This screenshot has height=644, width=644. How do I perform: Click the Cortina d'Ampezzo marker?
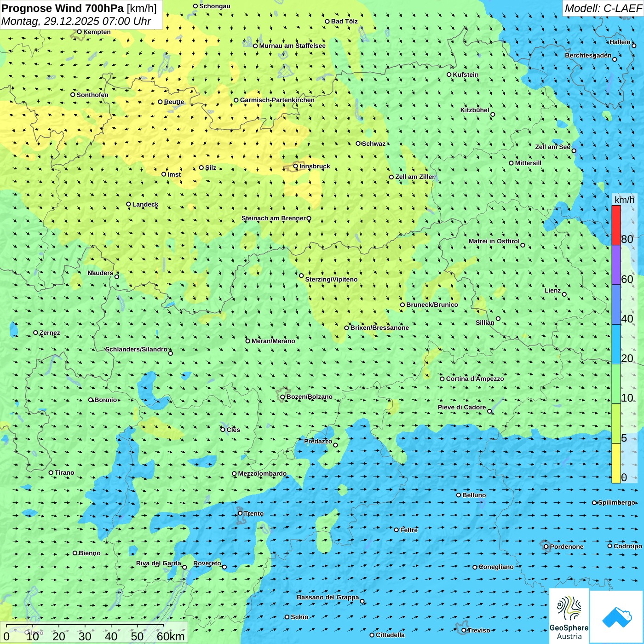(x=443, y=379)
